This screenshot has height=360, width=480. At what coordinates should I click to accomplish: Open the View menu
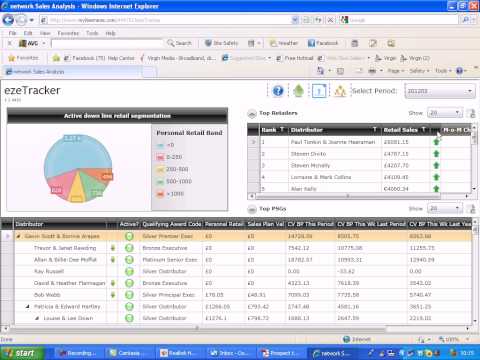[45, 33]
